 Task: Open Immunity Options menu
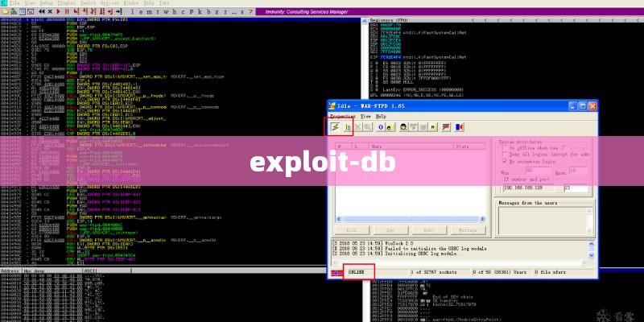[x=109, y=3]
